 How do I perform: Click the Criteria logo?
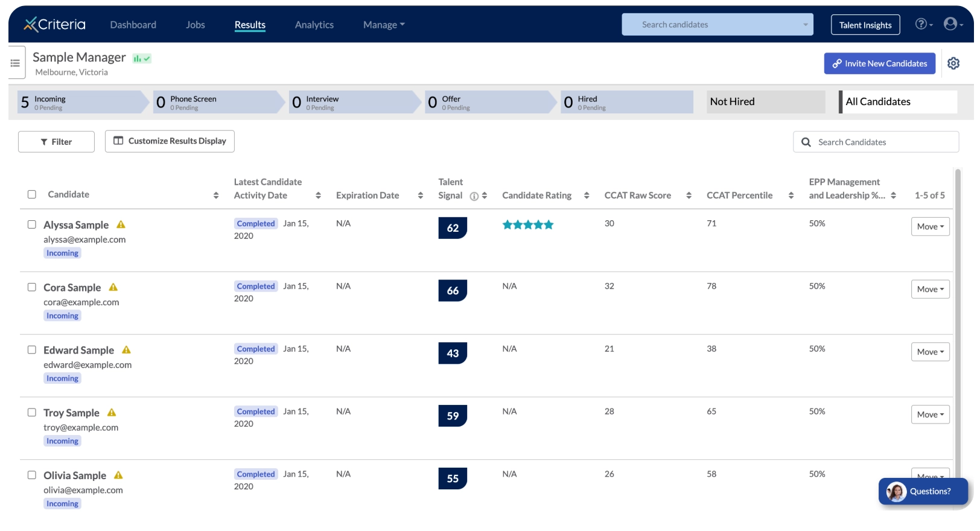coord(55,24)
